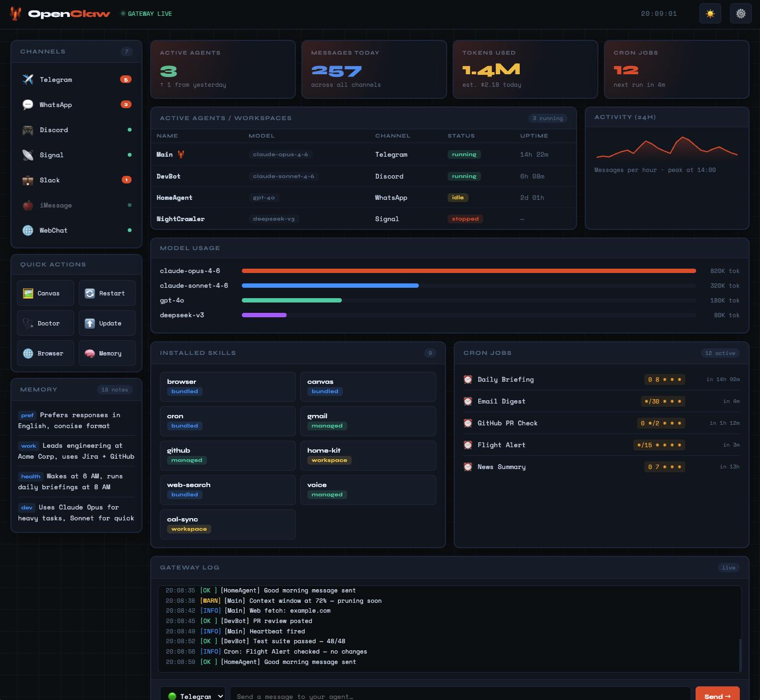Viewport: 760px width, 700px height.
Task: Click the Telegram unread badge showing 5
Action: (126, 80)
